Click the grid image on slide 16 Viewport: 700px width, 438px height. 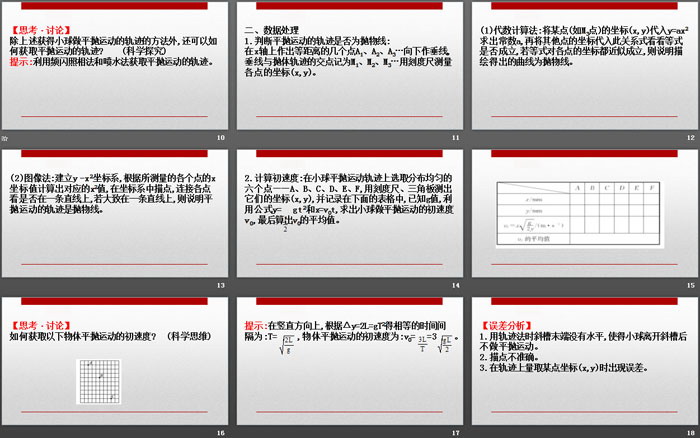pyautogui.click(x=99, y=381)
